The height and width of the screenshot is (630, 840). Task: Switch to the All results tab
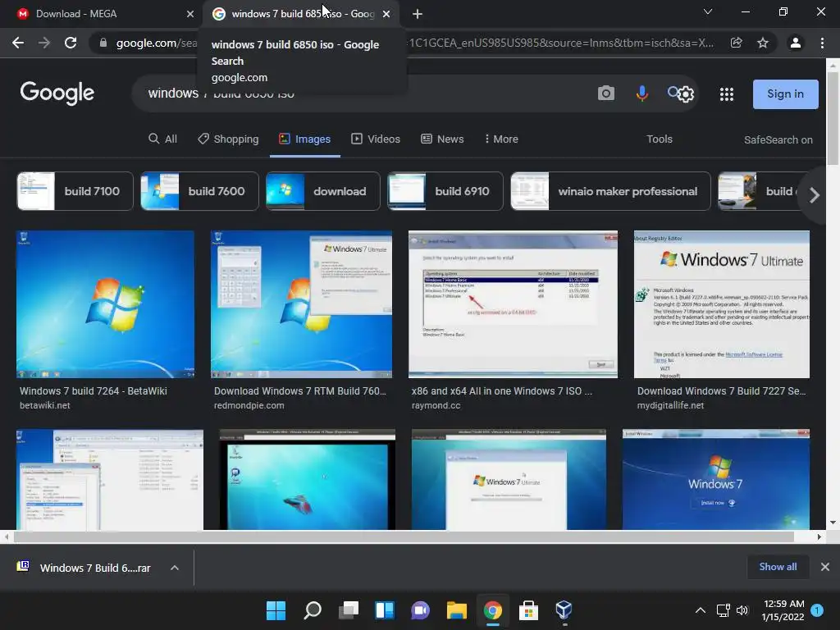[162, 139]
